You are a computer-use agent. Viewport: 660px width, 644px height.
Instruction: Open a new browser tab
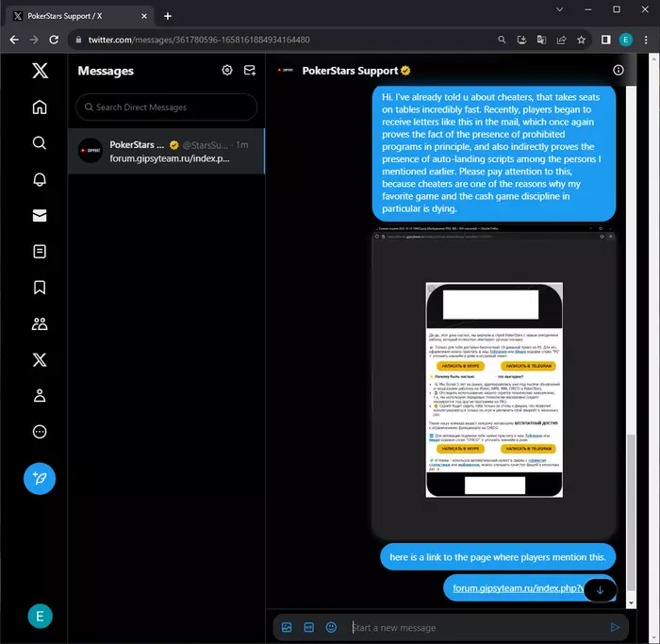click(x=168, y=16)
